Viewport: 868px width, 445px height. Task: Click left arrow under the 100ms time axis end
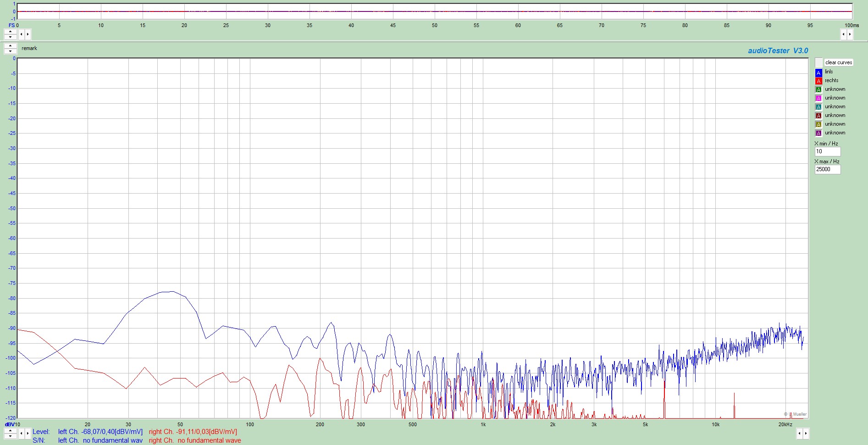point(843,34)
